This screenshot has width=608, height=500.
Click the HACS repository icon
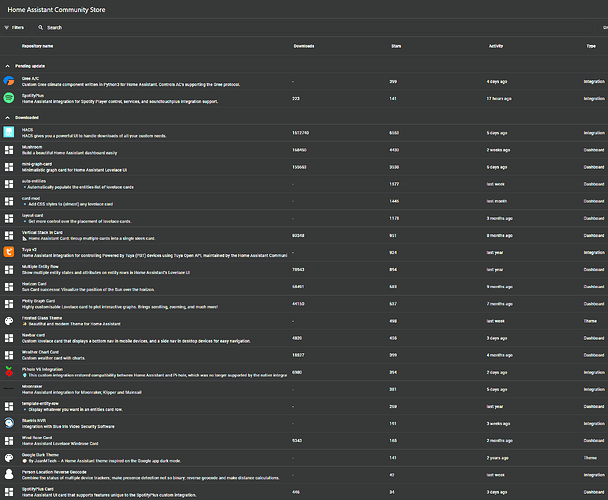click(9, 132)
